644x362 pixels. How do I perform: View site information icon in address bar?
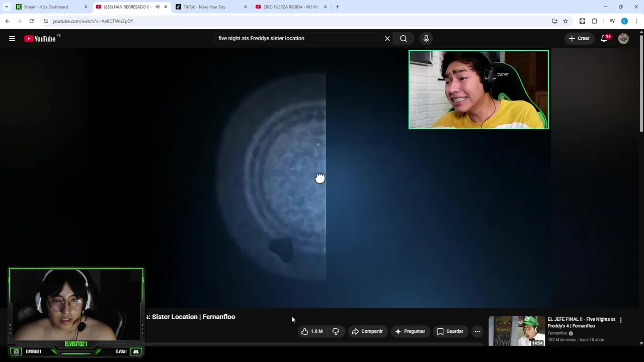tap(46, 21)
